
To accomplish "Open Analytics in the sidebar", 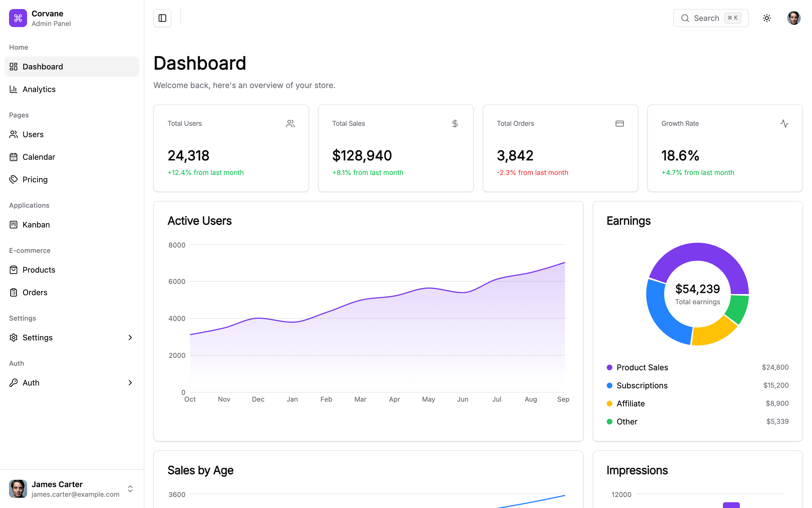I will coord(72,89).
